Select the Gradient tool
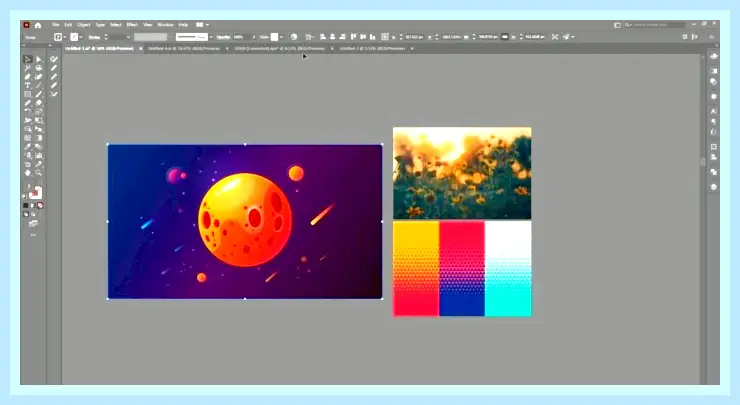 point(39,138)
